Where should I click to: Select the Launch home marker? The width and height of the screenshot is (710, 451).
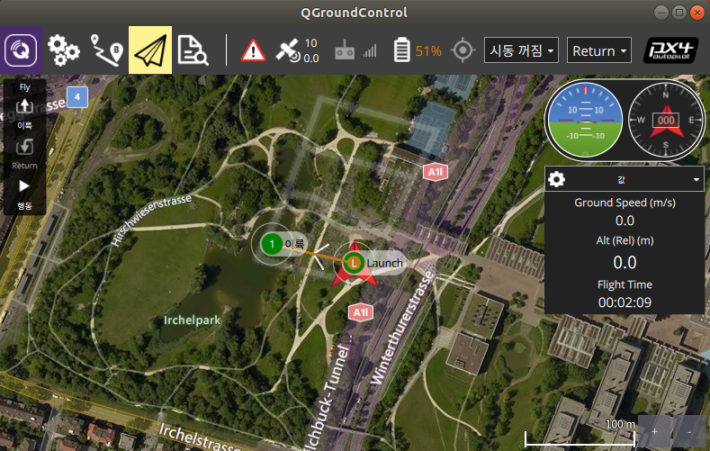[354, 263]
